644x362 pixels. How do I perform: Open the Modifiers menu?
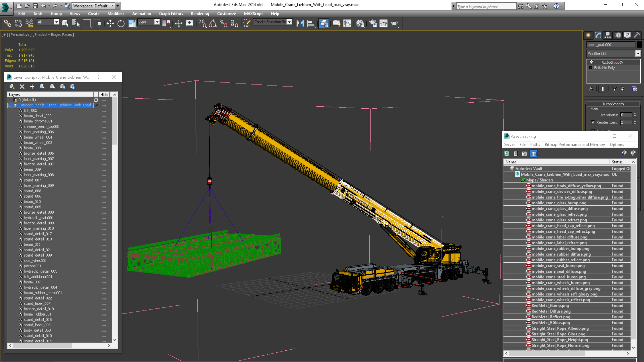coord(116,14)
